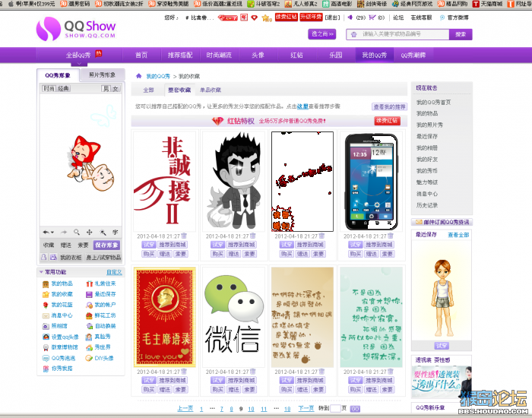Image resolution: width=532 pixels, height=418 pixels.
Task: Open 消息中心 envelope icon in 常用功能
Action: pos(46,315)
